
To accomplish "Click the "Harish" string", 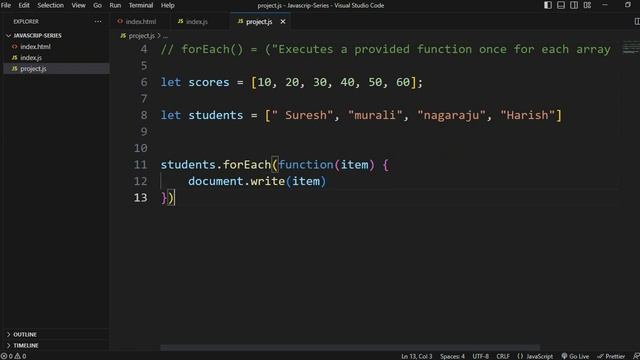I will (527, 115).
